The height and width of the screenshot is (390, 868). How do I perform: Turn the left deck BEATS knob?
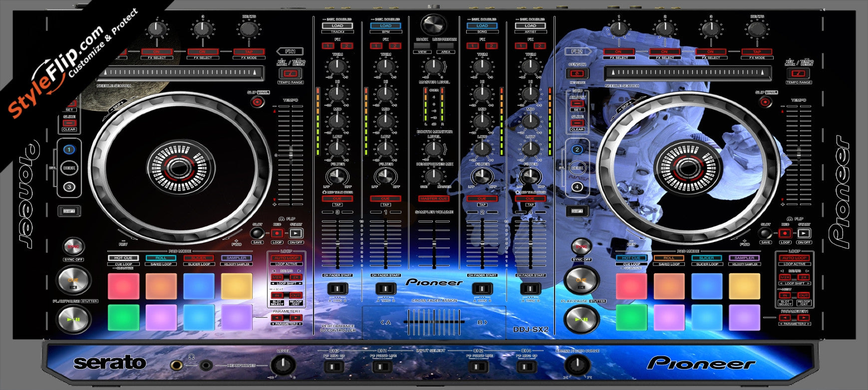[x=249, y=30]
